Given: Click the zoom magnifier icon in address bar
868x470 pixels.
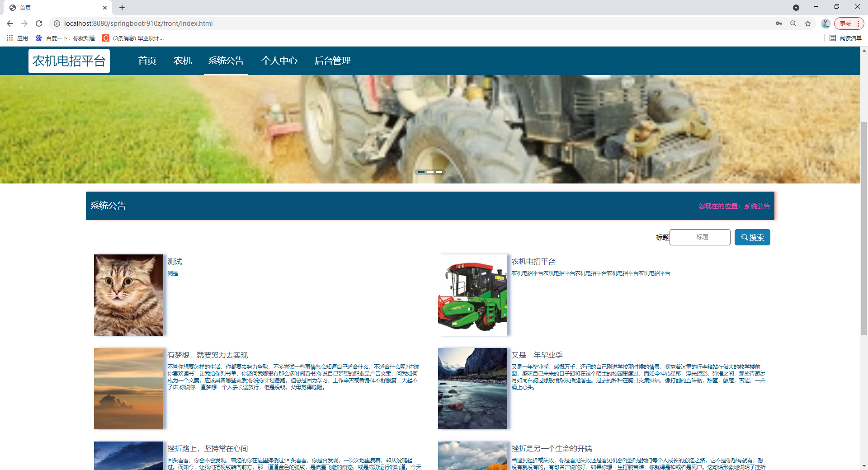Looking at the screenshot, I should click(793, 23).
